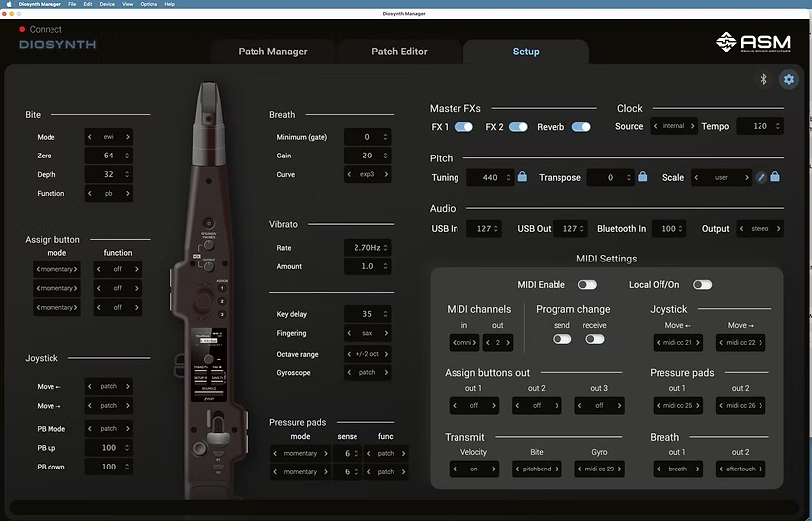Click next arrow on Audio Output selector

pyautogui.click(x=778, y=229)
